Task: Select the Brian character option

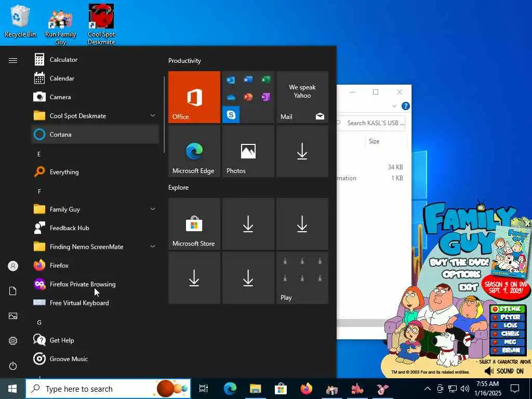Action: pos(508,350)
